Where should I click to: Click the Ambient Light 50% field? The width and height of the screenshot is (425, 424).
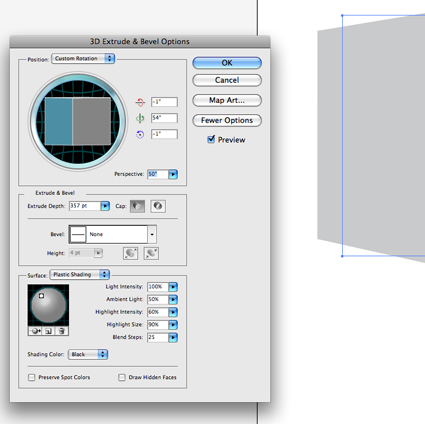point(158,299)
